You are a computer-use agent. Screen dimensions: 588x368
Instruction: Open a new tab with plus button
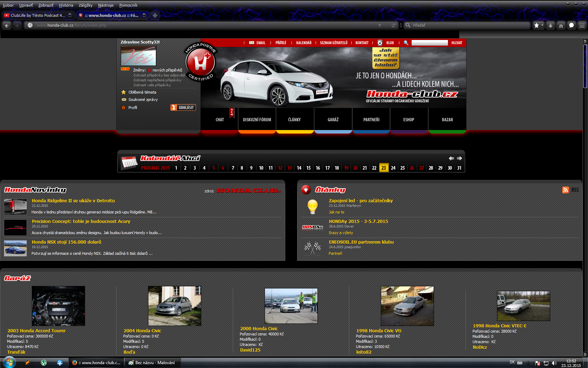[155, 15]
